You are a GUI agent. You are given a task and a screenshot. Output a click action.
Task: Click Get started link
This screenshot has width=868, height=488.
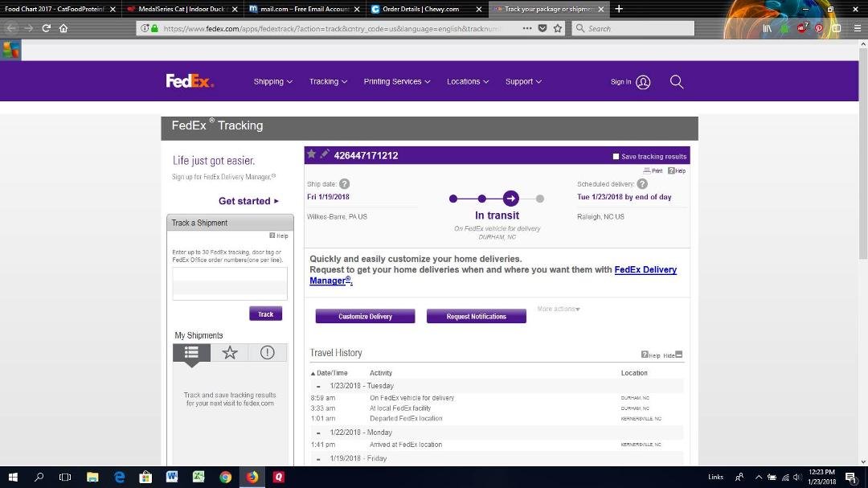pos(248,201)
